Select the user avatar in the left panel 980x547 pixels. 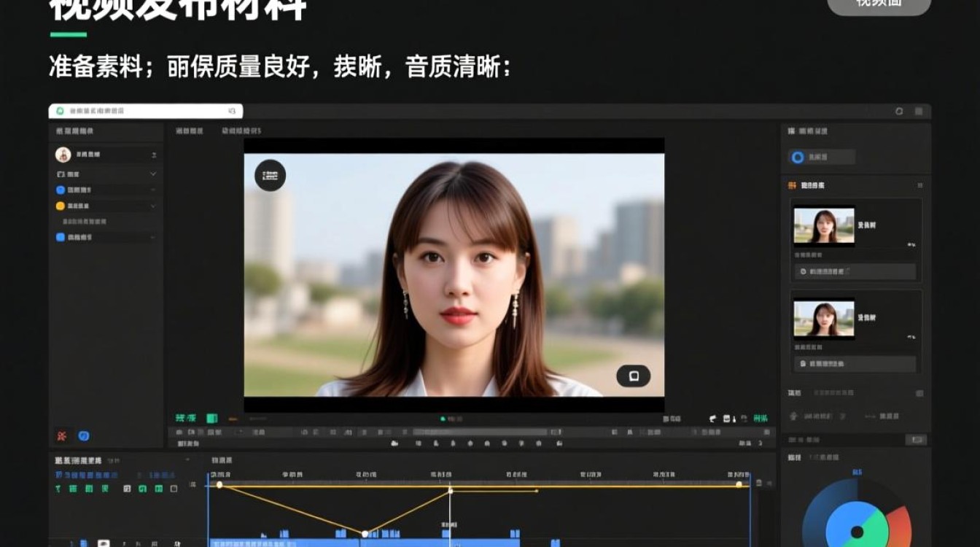pos(63,155)
